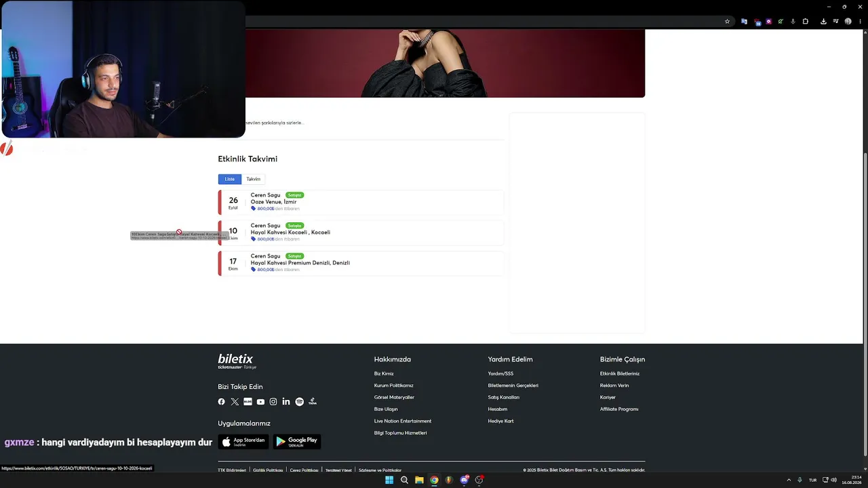The image size is (868, 488).
Task: Open the Ooze Venue, İzmir event
Action: pyautogui.click(x=361, y=202)
